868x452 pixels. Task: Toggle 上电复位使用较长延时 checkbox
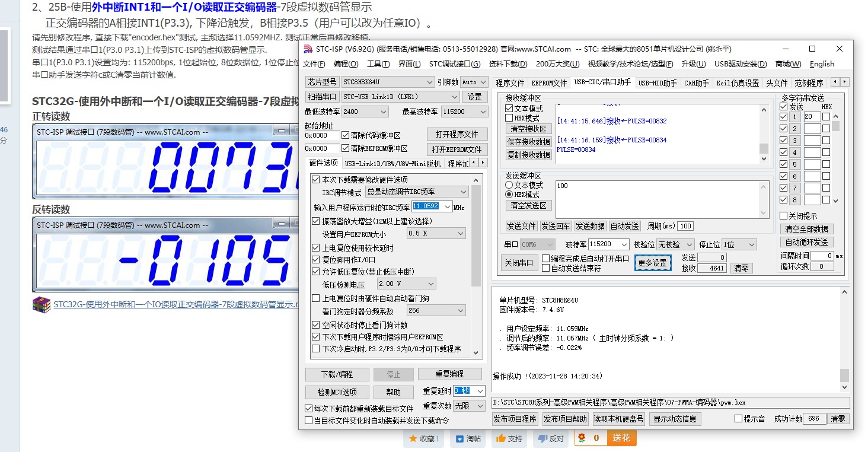click(x=315, y=247)
